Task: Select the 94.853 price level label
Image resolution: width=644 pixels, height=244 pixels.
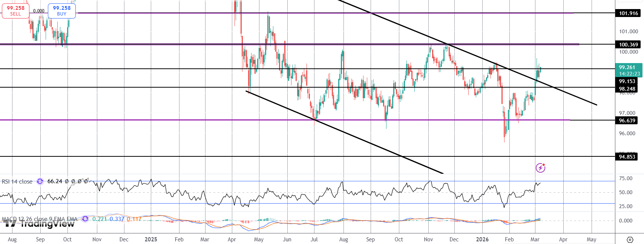Action: pos(627,157)
